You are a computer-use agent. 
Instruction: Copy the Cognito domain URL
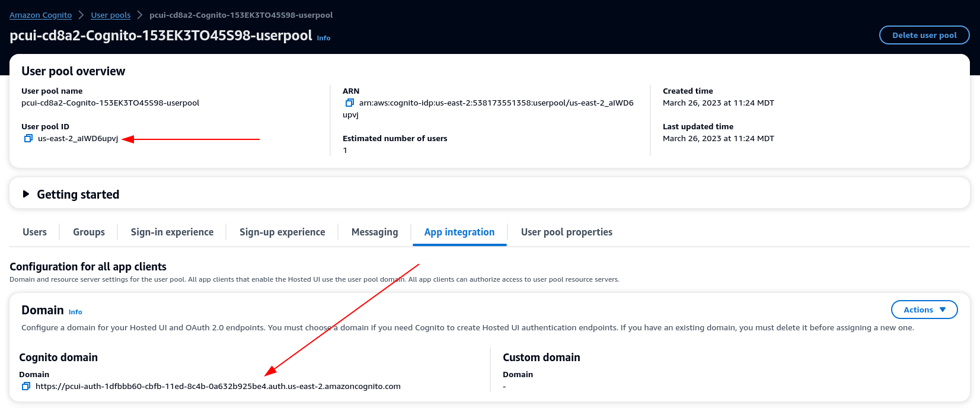point(25,386)
